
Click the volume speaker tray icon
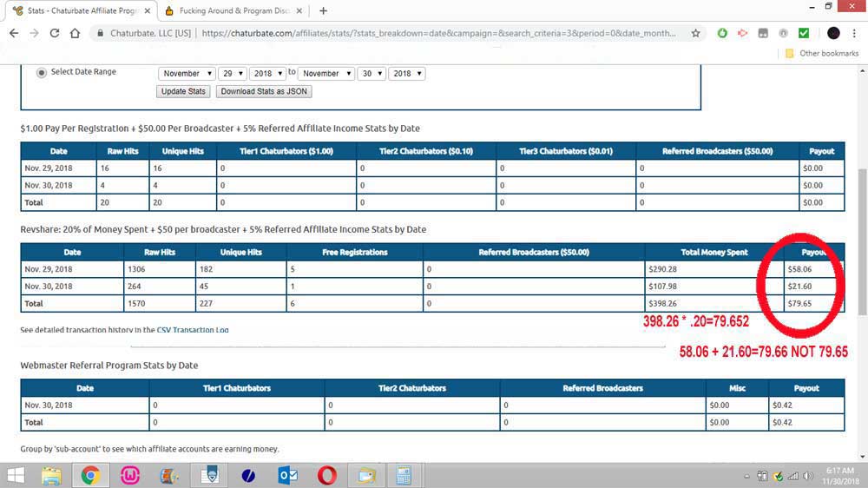click(808, 476)
